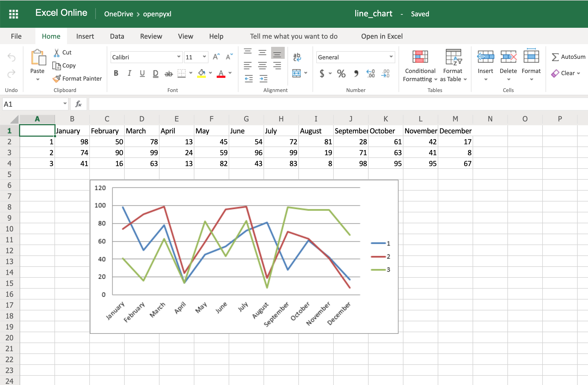Select the Insert ribbon tab
The image size is (588, 385).
[x=84, y=36]
